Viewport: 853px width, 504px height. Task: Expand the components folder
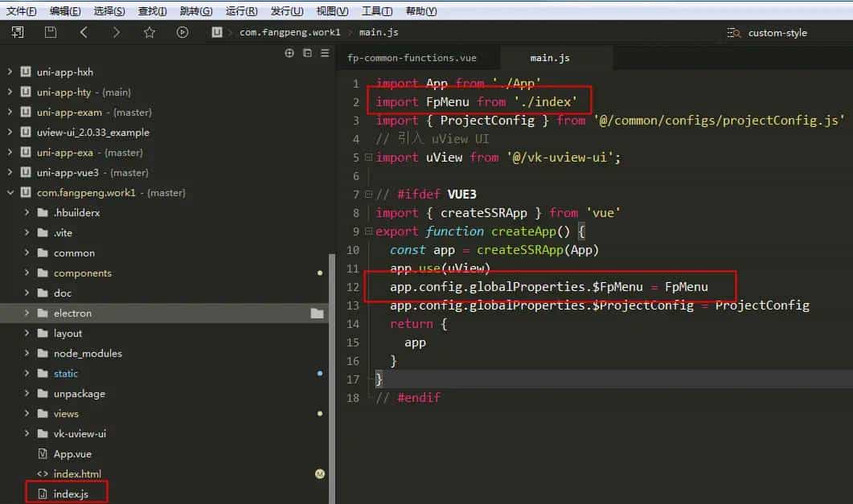[x=27, y=273]
